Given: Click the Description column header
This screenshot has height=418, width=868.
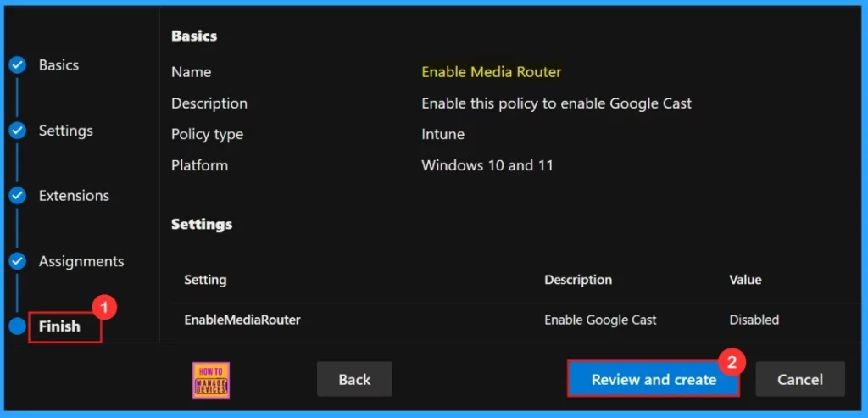Looking at the screenshot, I should pyautogui.click(x=578, y=280).
